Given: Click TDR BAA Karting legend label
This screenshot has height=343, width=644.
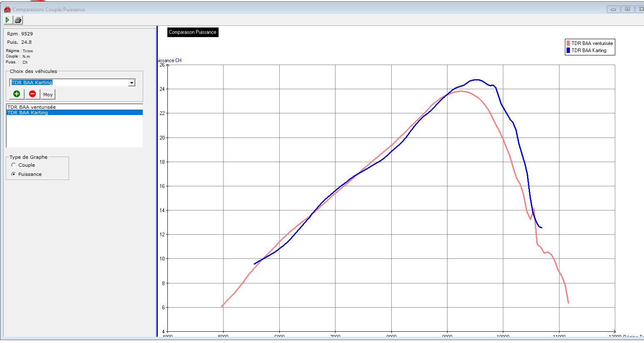Looking at the screenshot, I should tap(589, 50).
